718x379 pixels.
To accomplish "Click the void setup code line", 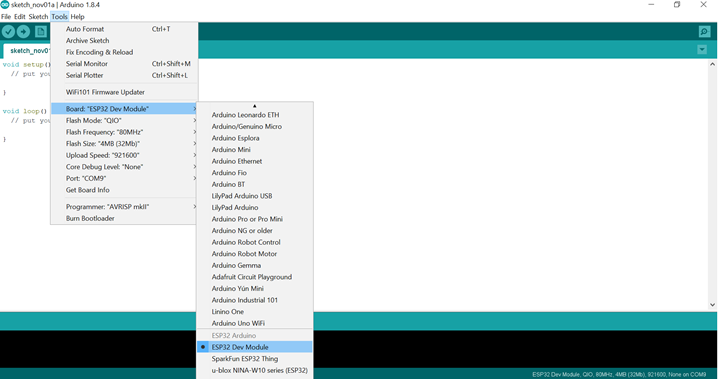I will (26, 65).
